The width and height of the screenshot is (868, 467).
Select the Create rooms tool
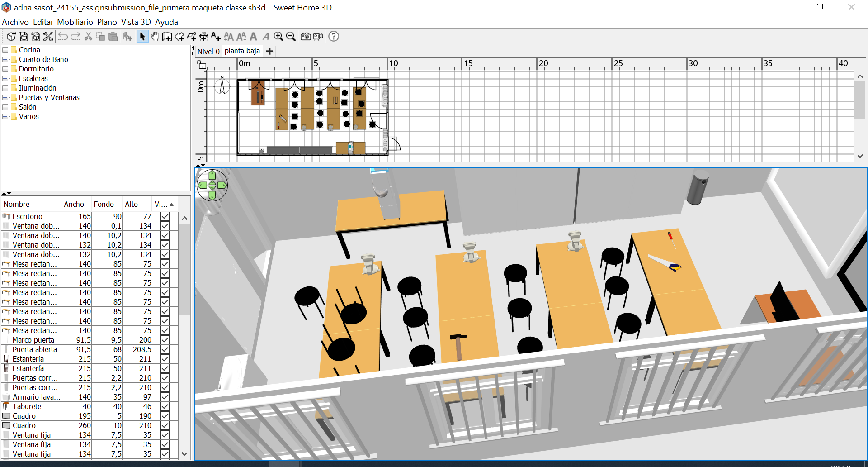179,37
